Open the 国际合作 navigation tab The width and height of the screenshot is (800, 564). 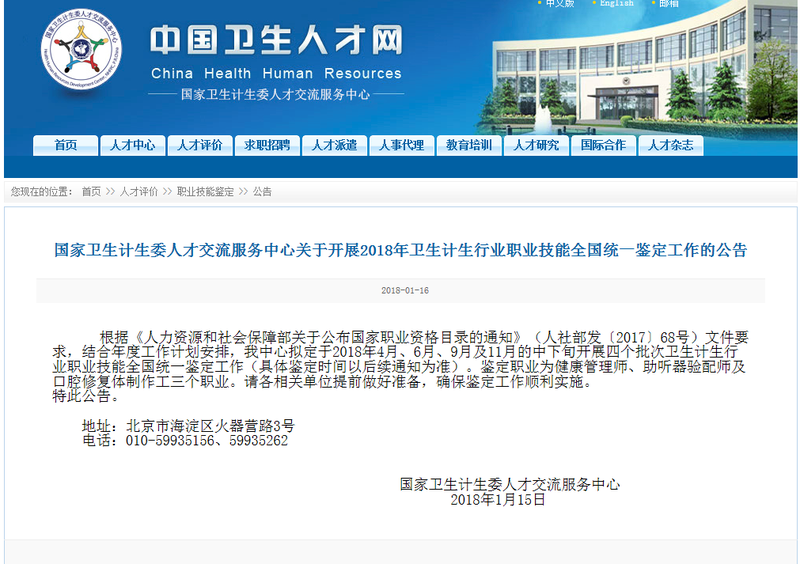click(604, 145)
